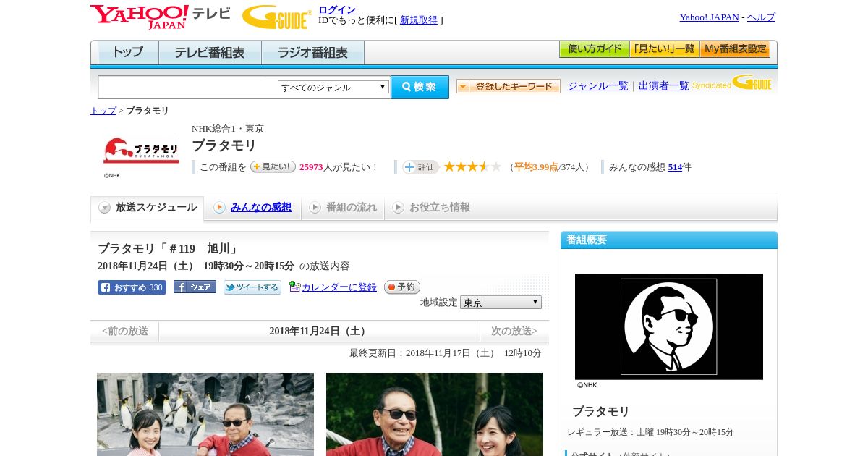
Task: Click the Tamori silhouette image in 番組概要
Action: click(669, 326)
